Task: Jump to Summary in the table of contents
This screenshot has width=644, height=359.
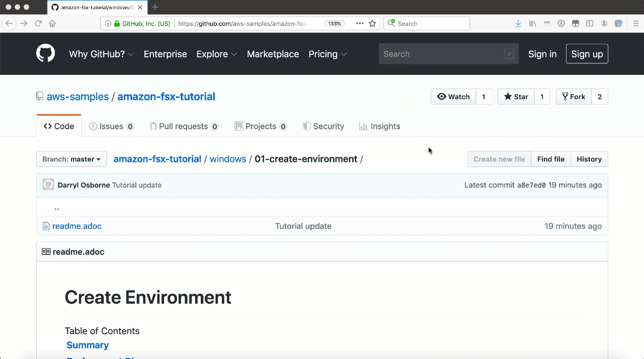Action: point(88,345)
